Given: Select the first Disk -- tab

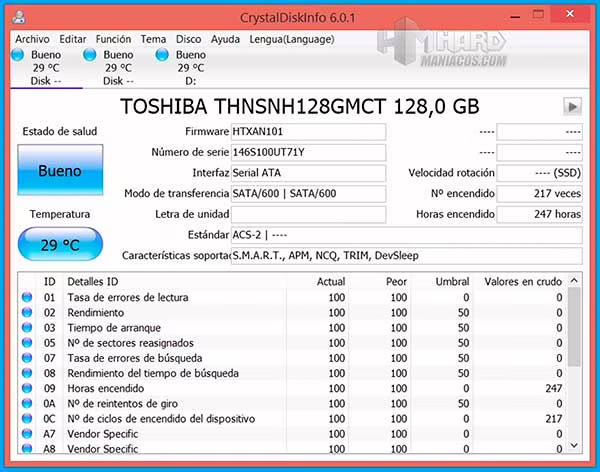Looking at the screenshot, I should pos(46,68).
